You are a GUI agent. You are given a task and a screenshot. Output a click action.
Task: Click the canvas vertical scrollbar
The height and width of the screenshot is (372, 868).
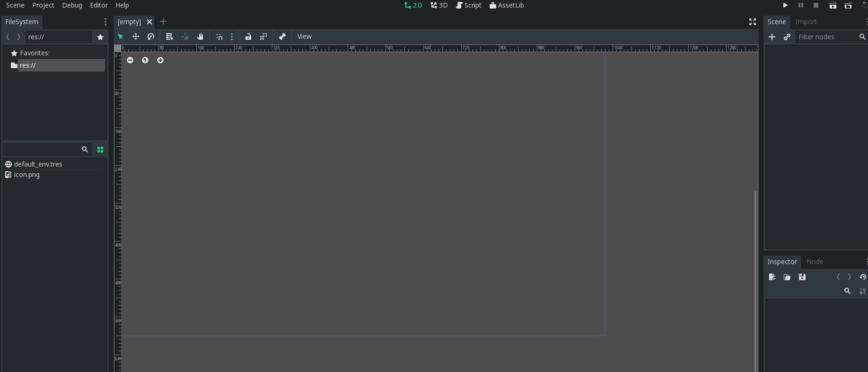point(755,281)
